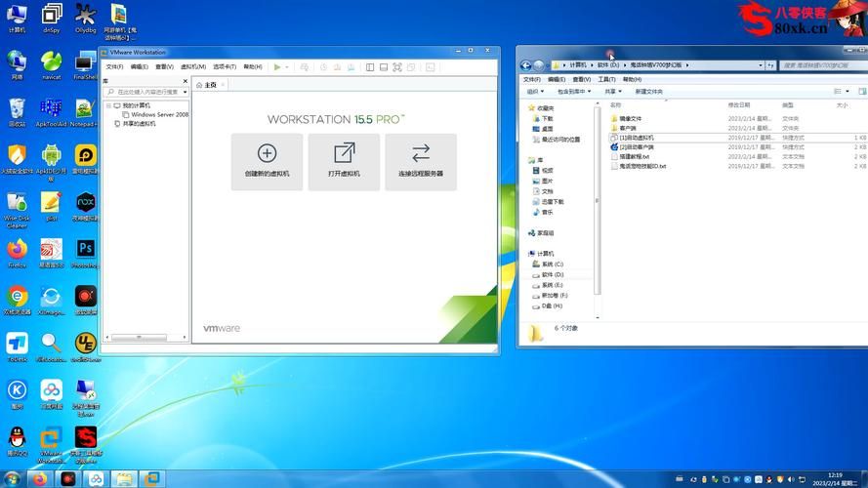Image resolution: width=868 pixels, height=488 pixels.
Task: Click the 打开虚拟机 tile
Action: tap(344, 162)
